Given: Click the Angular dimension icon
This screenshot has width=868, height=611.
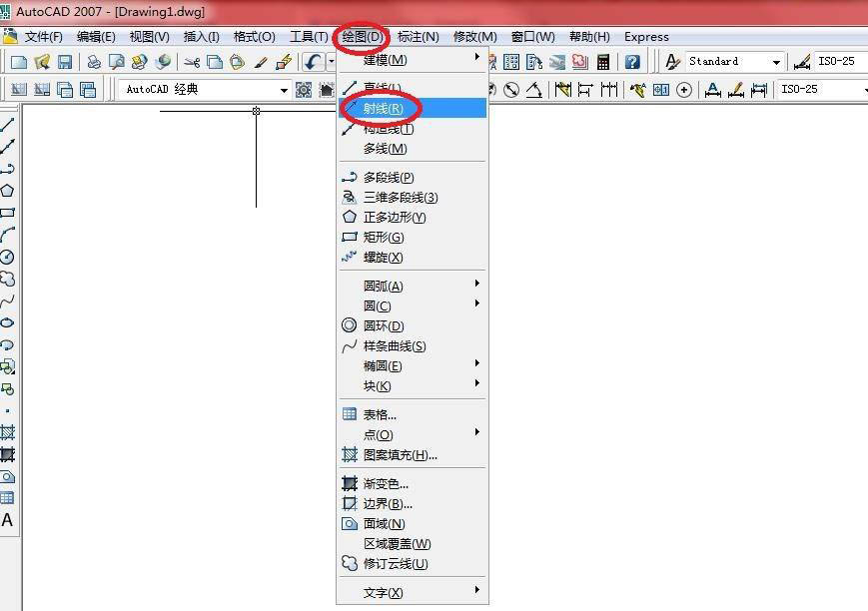Looking at the screenshot, I should coord(534,90).
